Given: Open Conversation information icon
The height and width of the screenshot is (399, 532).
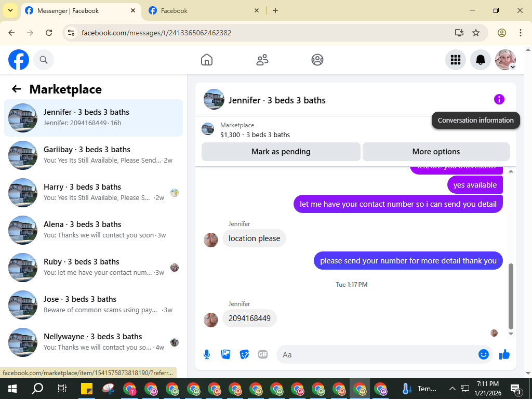Looking at the screenshot, I should pos(499,99).
